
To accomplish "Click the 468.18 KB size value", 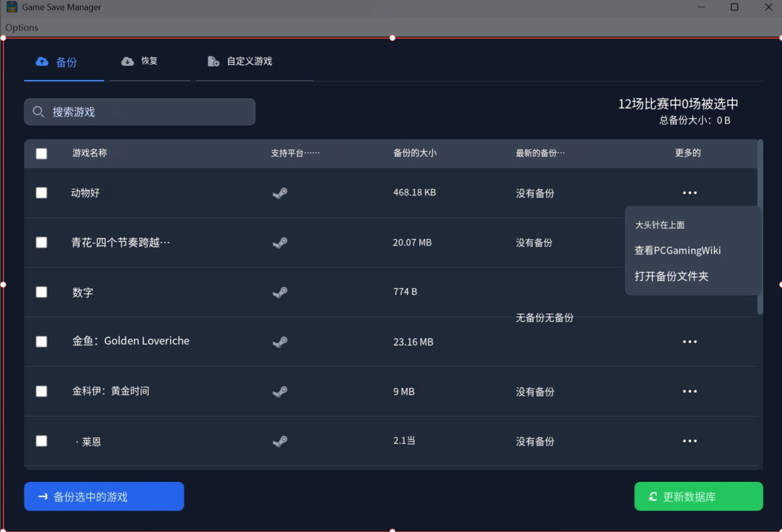I will tap(415, 192).
